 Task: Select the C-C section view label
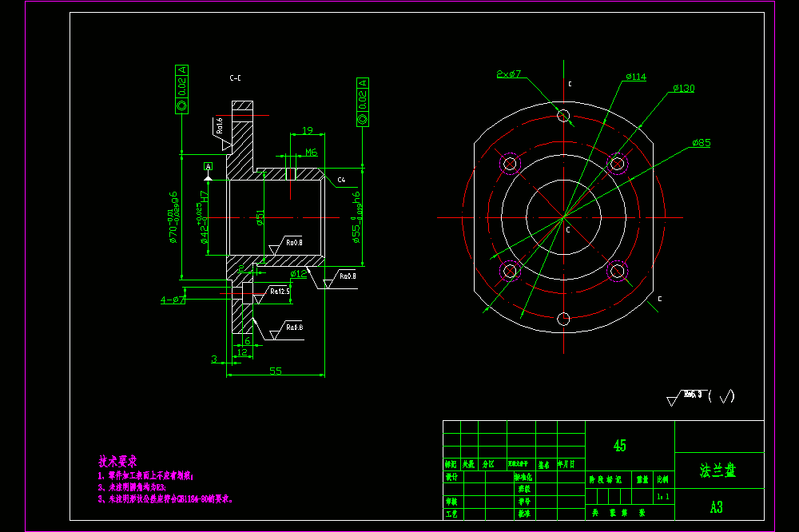(235, 78)
